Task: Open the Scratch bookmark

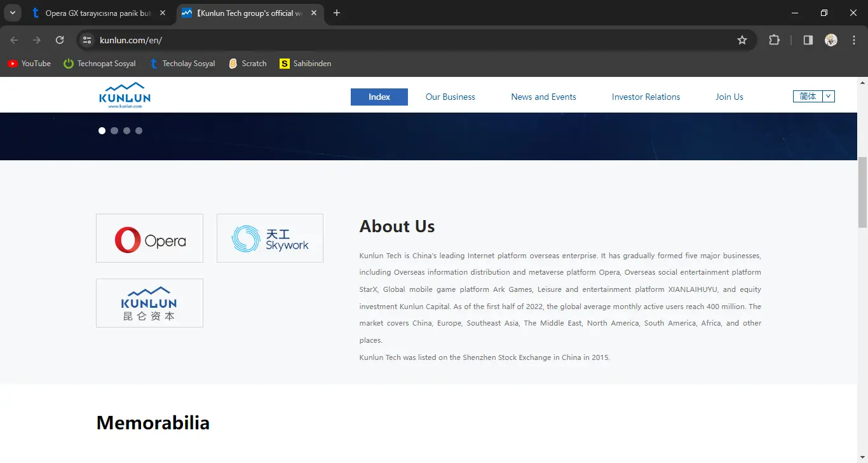Action: [248, 64]
